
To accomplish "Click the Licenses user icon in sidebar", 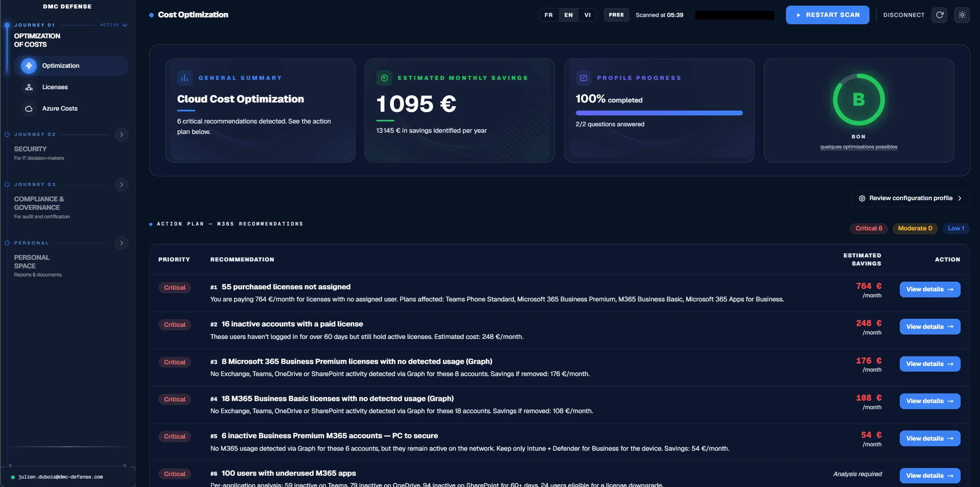I will click(29, 87).
